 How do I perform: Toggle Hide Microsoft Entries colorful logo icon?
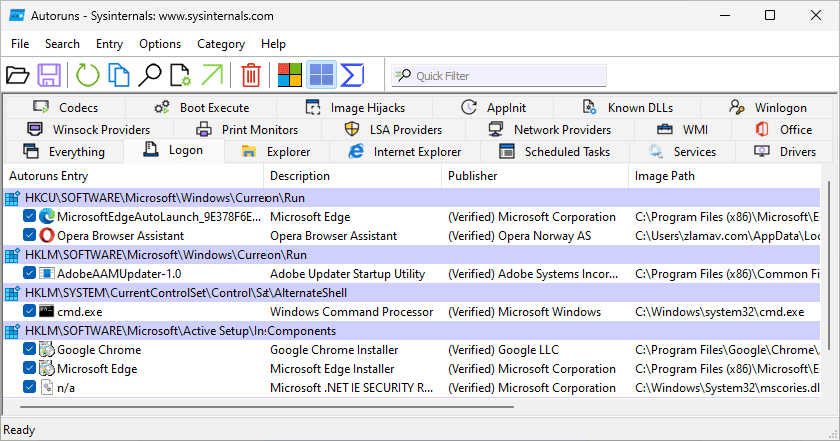point(290,75)
